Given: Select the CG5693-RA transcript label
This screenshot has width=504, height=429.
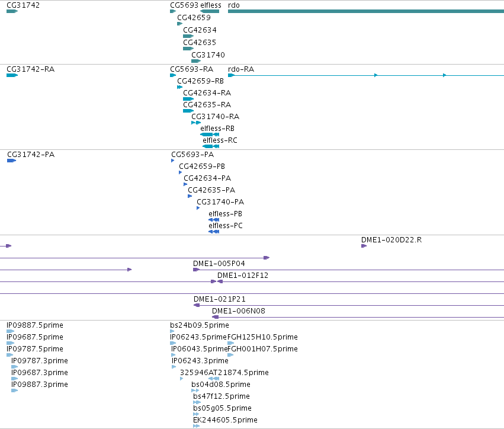Looking at the screenshot, I should click(191, 69).
